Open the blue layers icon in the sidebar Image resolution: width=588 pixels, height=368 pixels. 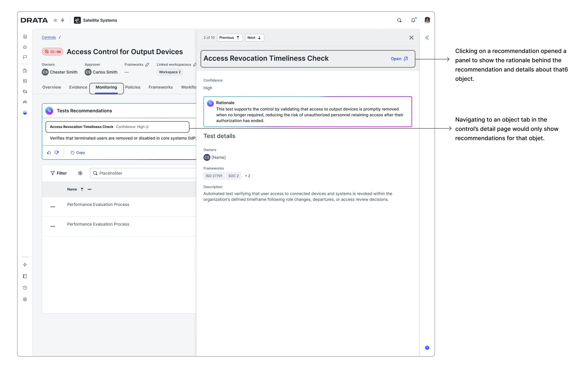25,112
